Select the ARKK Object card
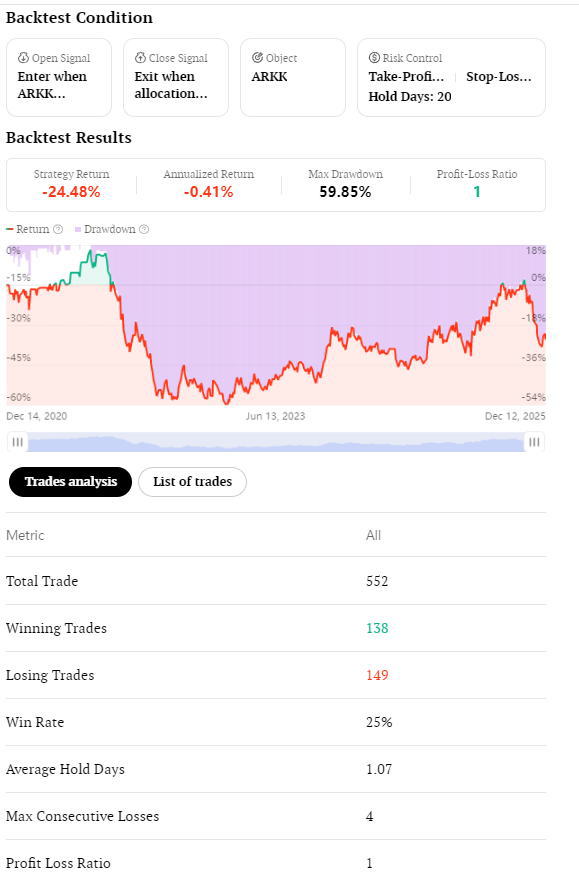579x874 pixels. [293, 77]
